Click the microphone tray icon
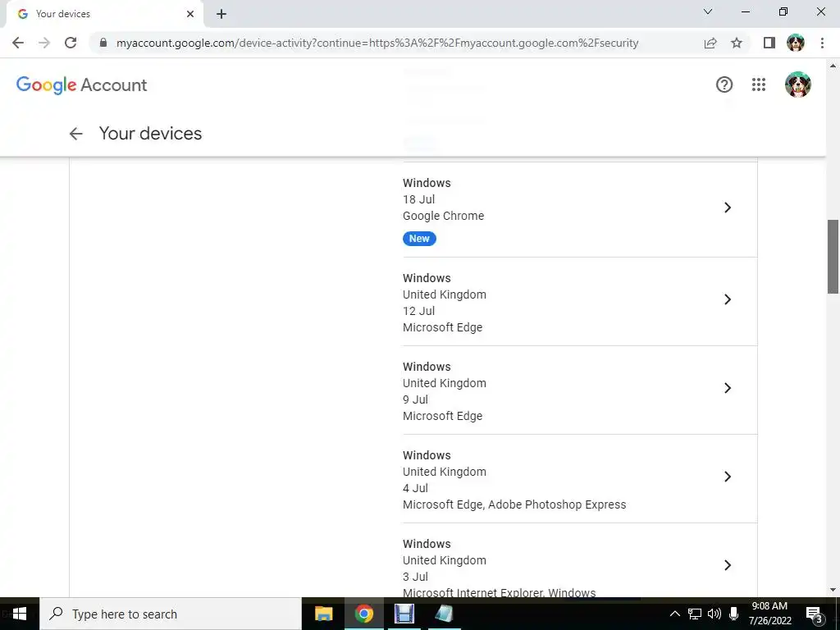 pyautogui.click(x=734, y=614)
